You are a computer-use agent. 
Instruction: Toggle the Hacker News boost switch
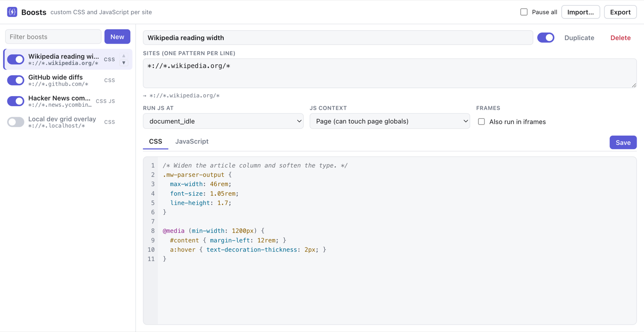16,101
